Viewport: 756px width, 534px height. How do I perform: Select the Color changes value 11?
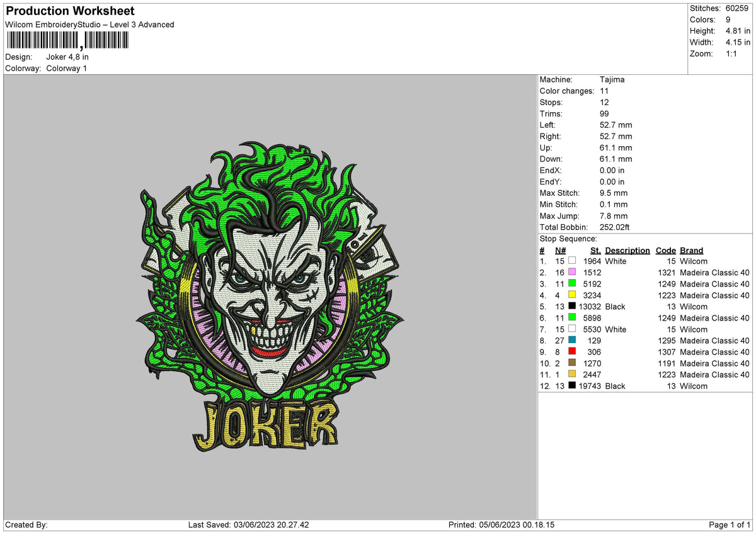[x=605, y=91]
